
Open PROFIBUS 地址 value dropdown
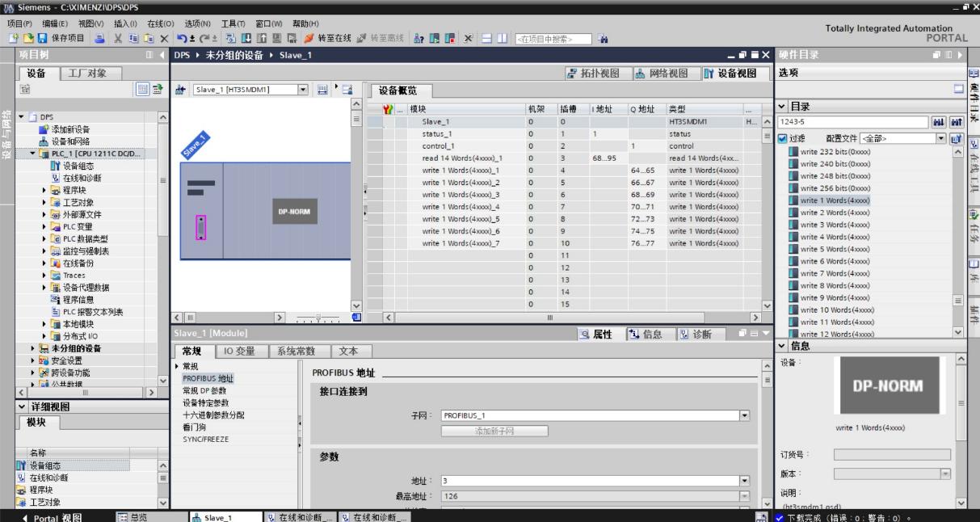pyautogui.click(x=745, y=480)
